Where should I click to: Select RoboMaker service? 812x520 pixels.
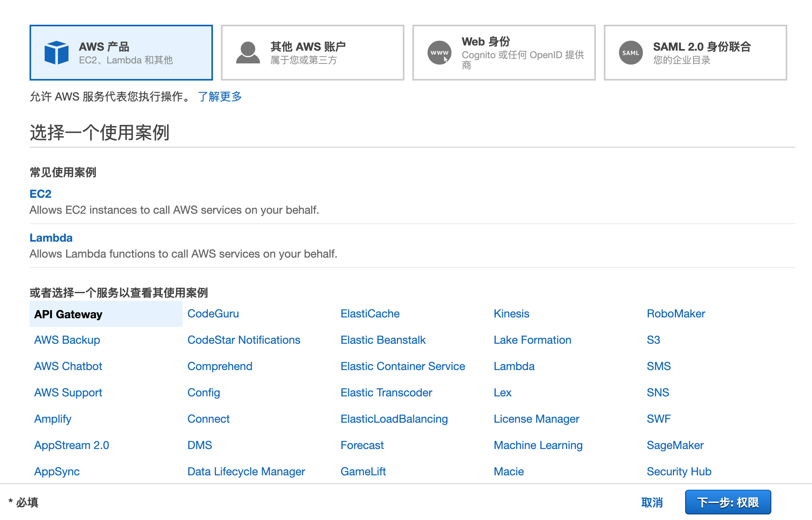676,313
